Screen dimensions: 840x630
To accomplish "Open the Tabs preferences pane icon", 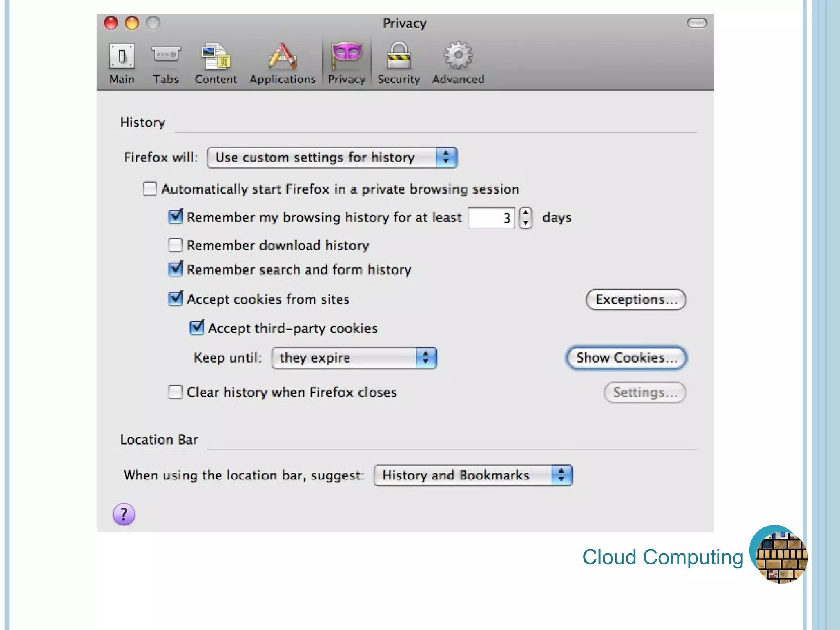I will tap(166, 55).
